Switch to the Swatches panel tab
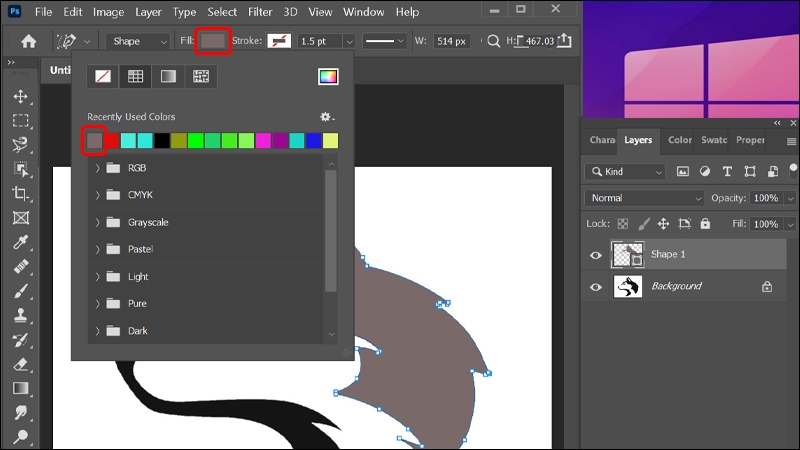Image resolution: width=800 pixels, height=450 pixels. pyautogui.click(x=714, y=140)
